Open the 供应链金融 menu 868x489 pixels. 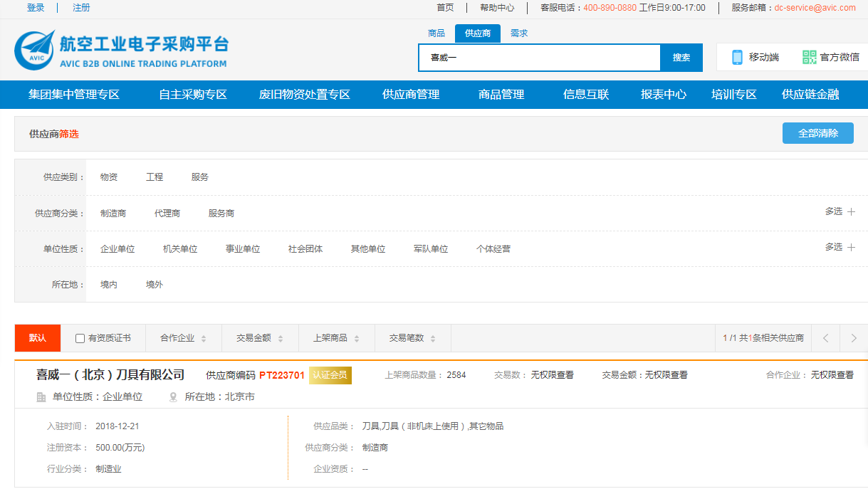click(x=810, y=95)
